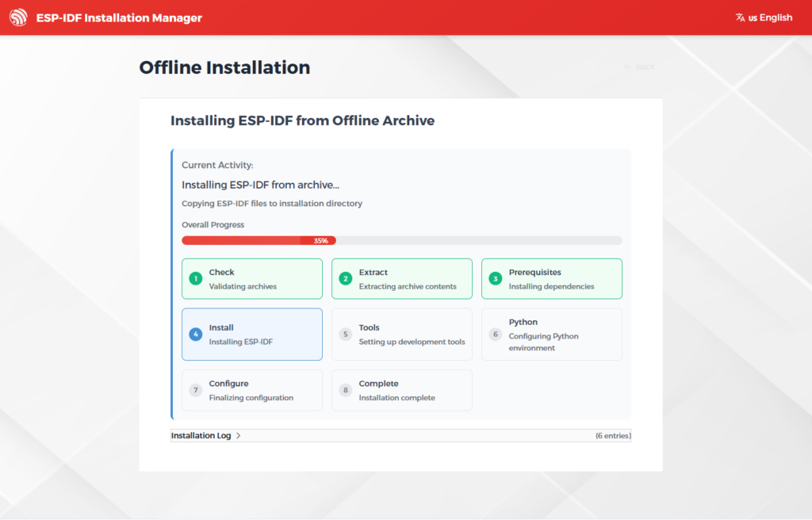The width and height of the screenshot is (812, 520).
Task: Click the step 7 grey number icon
Action: pyautogui.click(x=196, y=390)
